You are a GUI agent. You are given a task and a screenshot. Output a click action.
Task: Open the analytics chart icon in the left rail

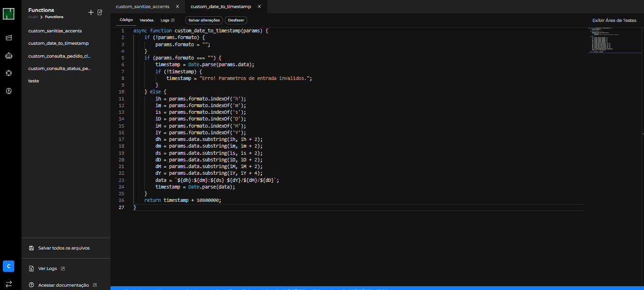coord(9,38)
